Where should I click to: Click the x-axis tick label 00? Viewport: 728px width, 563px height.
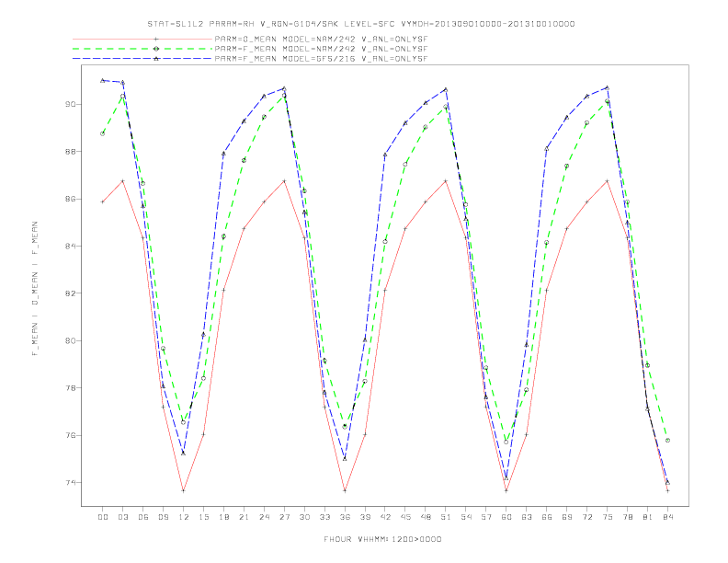click(103, 517)
